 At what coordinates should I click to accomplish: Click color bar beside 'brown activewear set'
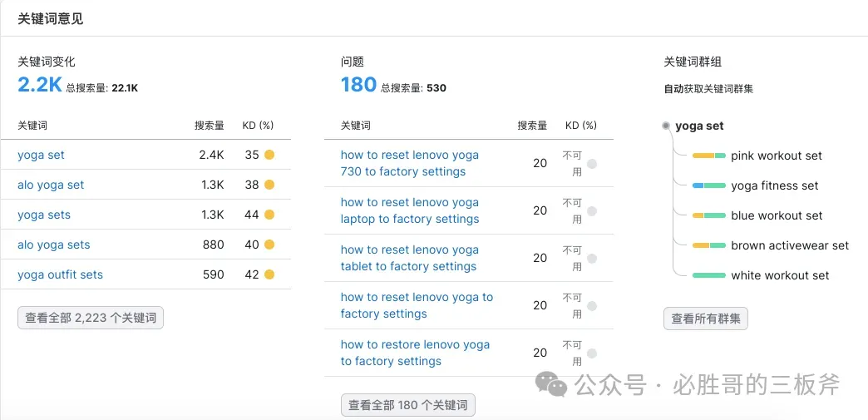point(708,245)
